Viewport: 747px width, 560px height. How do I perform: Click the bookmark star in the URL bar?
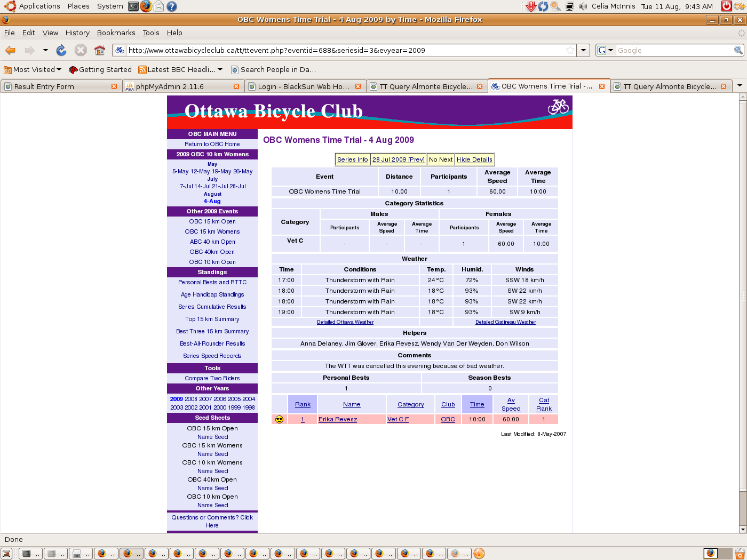click(x=570, y=50)
